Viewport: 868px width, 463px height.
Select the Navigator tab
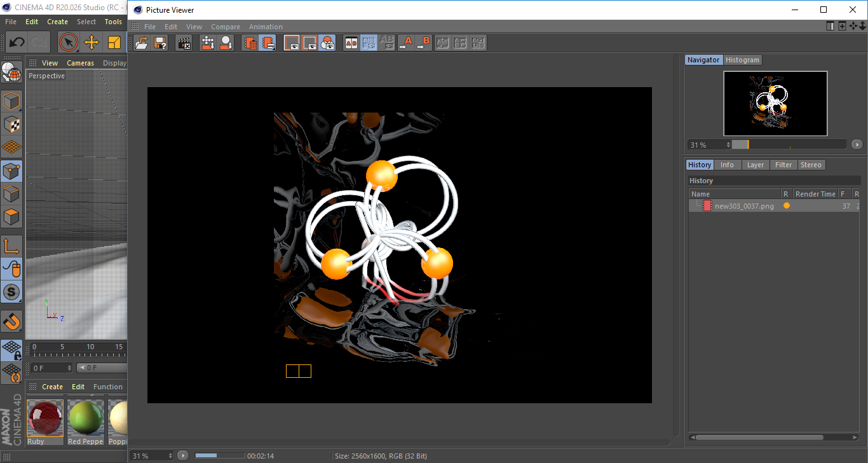pos(703,60)
